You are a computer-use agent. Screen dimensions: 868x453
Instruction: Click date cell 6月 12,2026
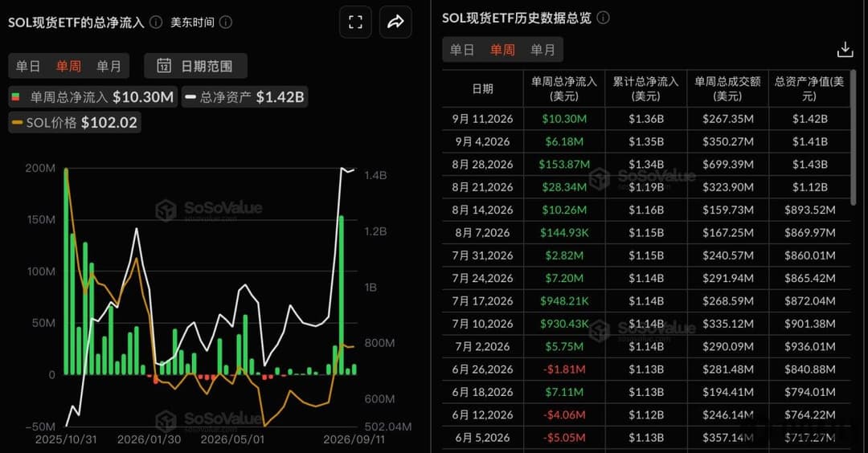[x=483, y=414]
